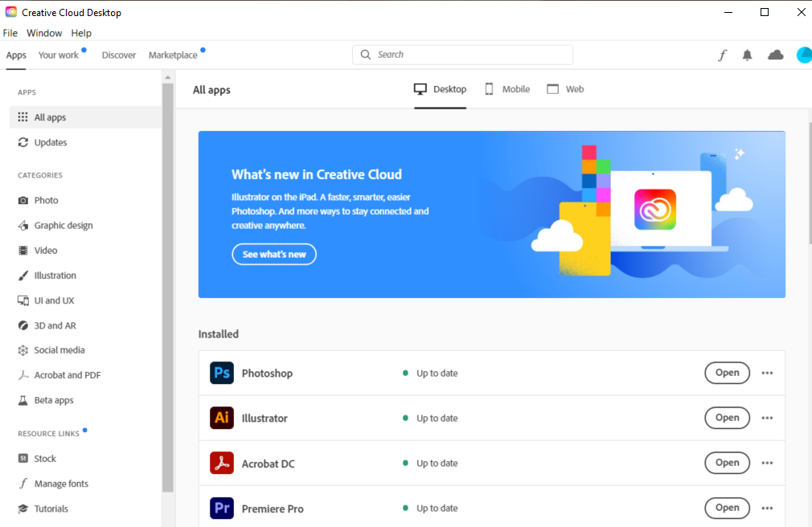Open the fonts icon in top bar

pos(723,55)
